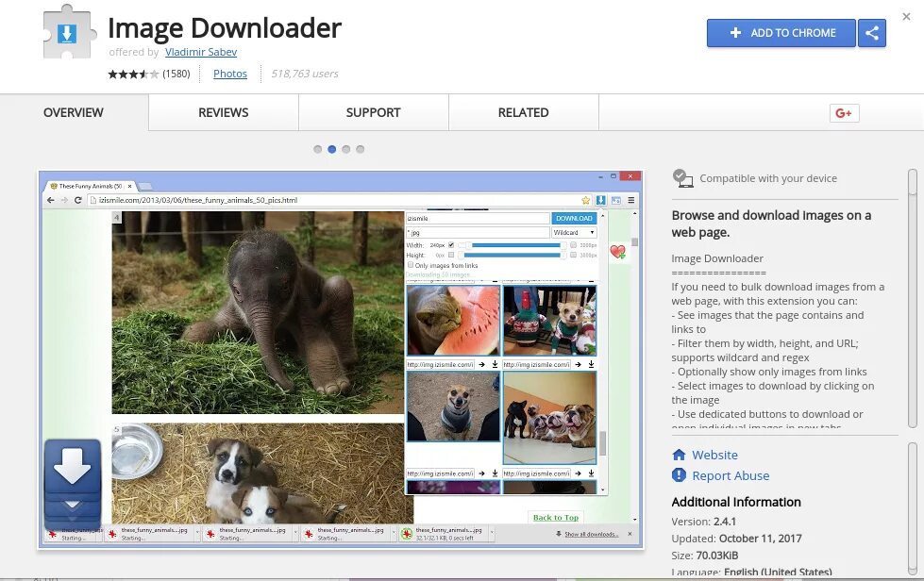Click the Download button in screenshot popup
The height and width of the screenshot is (581, 924).
(x=574, y=219)
